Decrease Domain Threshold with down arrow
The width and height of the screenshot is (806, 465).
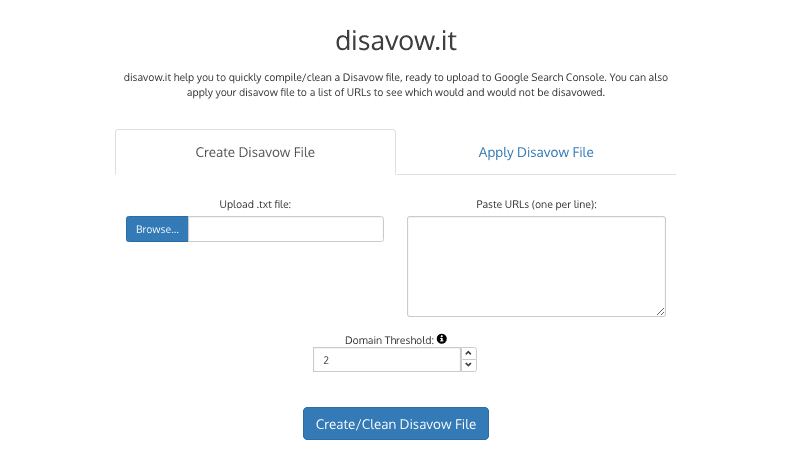coord(468,365)
